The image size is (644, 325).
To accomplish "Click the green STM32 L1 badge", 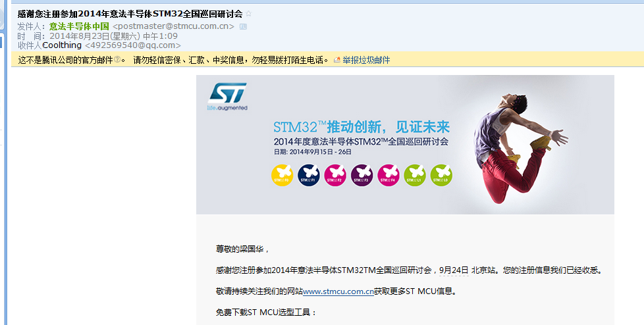I will point(415,175).
